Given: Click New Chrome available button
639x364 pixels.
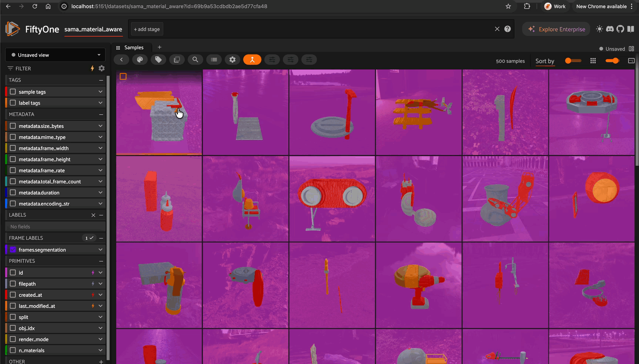Looking at the screenshot, I should (x=605, y=6).
